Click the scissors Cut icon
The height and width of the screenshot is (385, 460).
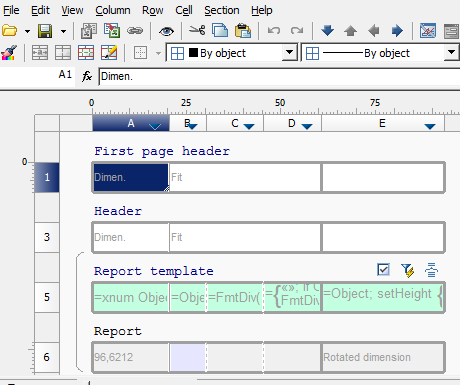[197, 30]
